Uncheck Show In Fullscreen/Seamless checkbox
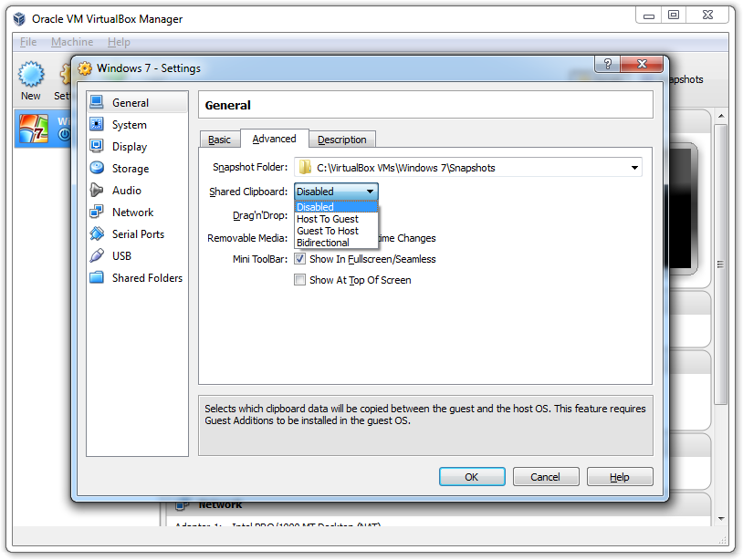This screenshot has width=743, height=560. [x=299, y=259]
